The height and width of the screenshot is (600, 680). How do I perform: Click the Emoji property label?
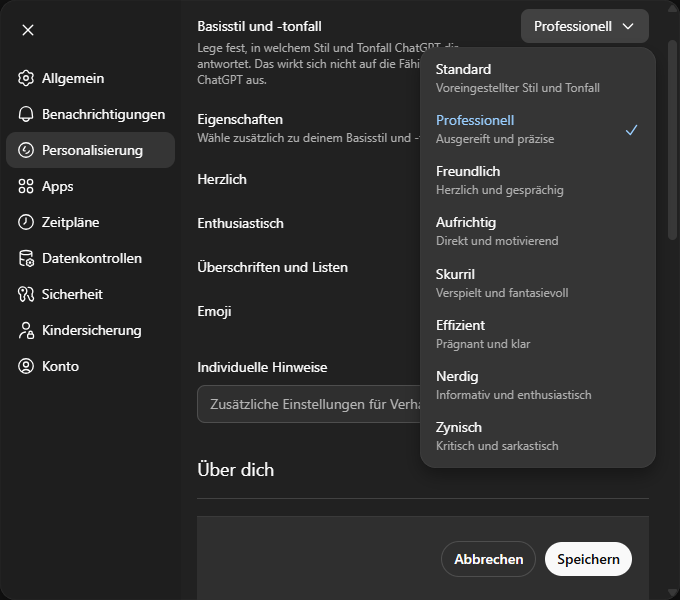coord(214,311)
